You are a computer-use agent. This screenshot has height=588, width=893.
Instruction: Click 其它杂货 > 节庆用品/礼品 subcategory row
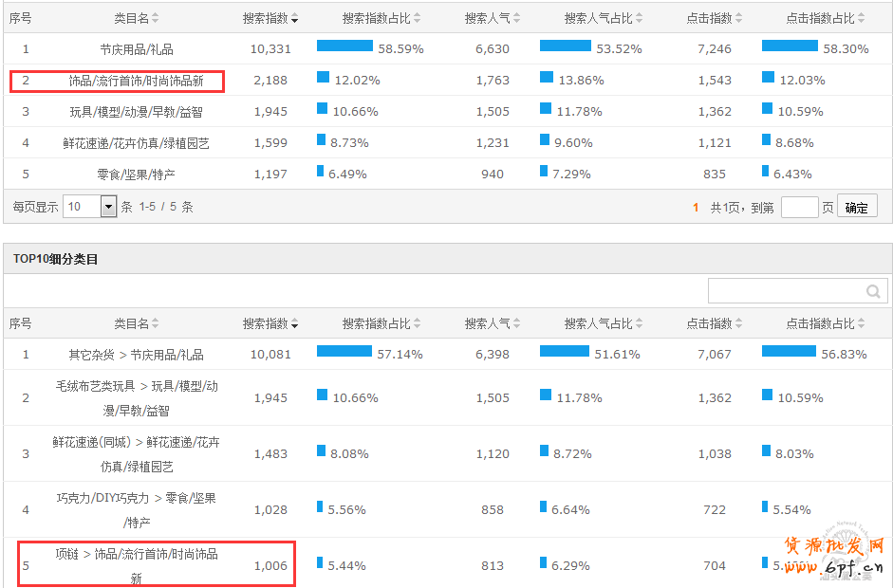point(136,355)
